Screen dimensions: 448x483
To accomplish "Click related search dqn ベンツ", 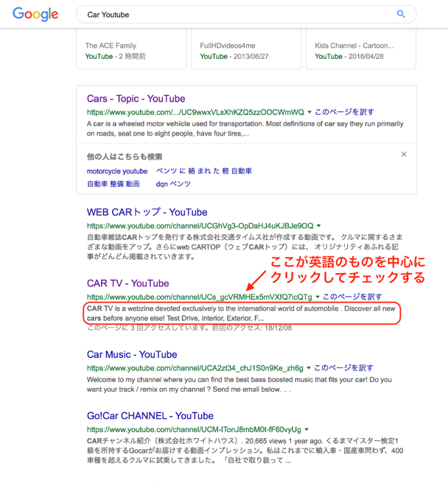I will (x=173, y=184).
